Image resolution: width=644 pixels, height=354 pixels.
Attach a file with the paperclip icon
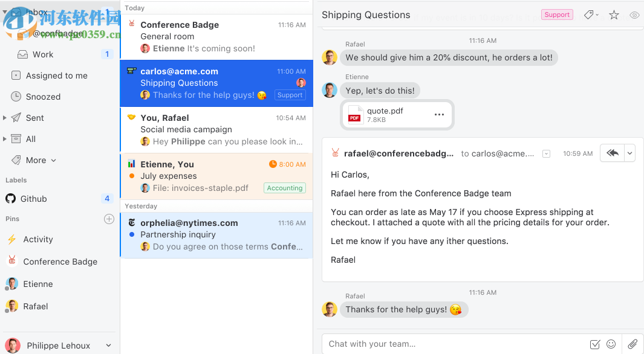(633, 344)
